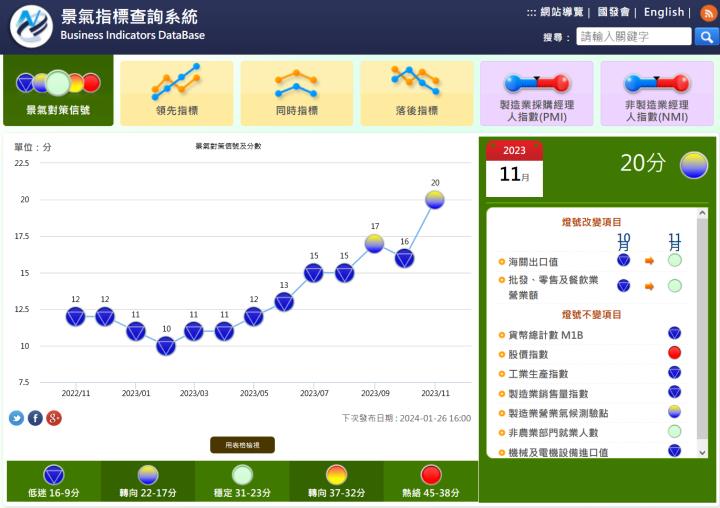Click the red light for 股價指數
The image size is (720, 508).
tap(674, 353)
